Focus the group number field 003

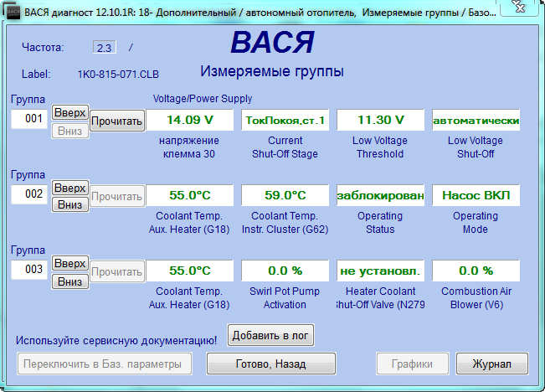29,270
